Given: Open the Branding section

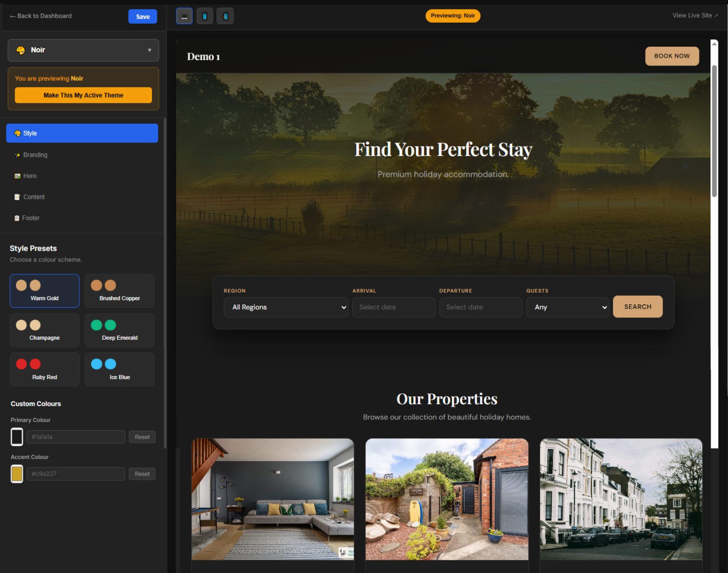Looking at the screenshot, I should tap(35, 155).
